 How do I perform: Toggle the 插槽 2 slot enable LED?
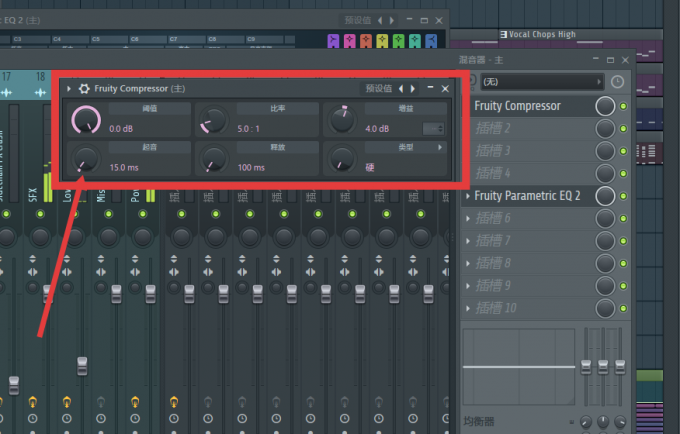click(x=624, y=129)
